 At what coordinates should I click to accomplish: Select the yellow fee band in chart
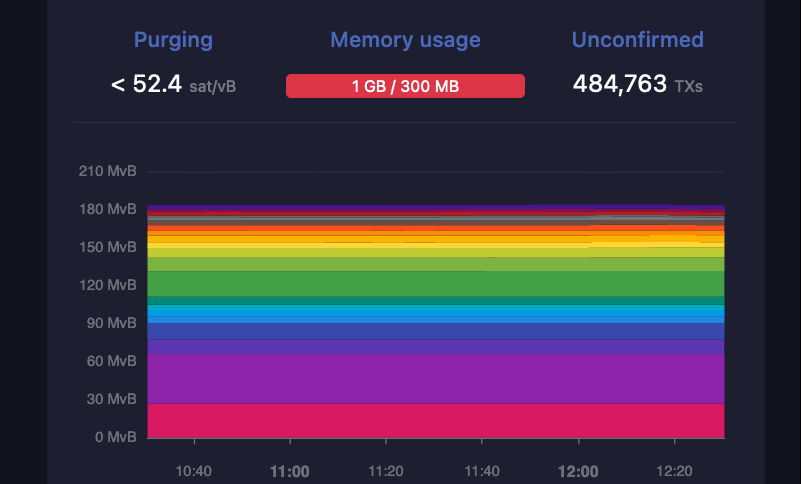pyautogui.click(x=435, y=244)
